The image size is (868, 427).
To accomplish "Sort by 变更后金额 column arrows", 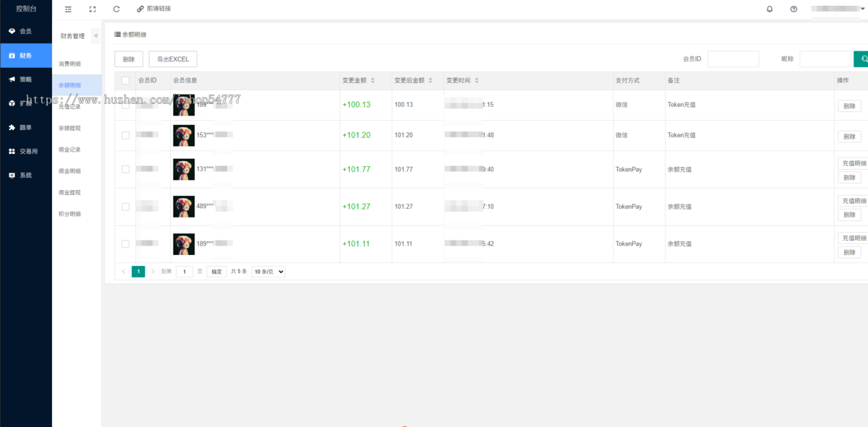I will (430, 80).
